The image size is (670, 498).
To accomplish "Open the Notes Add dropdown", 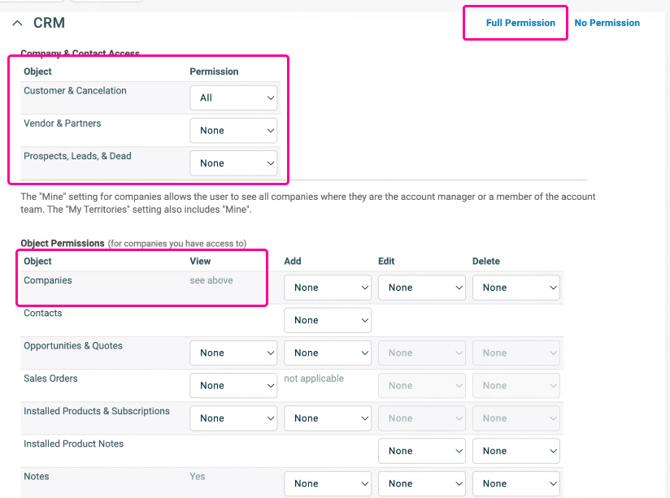I will coord(327,484).
